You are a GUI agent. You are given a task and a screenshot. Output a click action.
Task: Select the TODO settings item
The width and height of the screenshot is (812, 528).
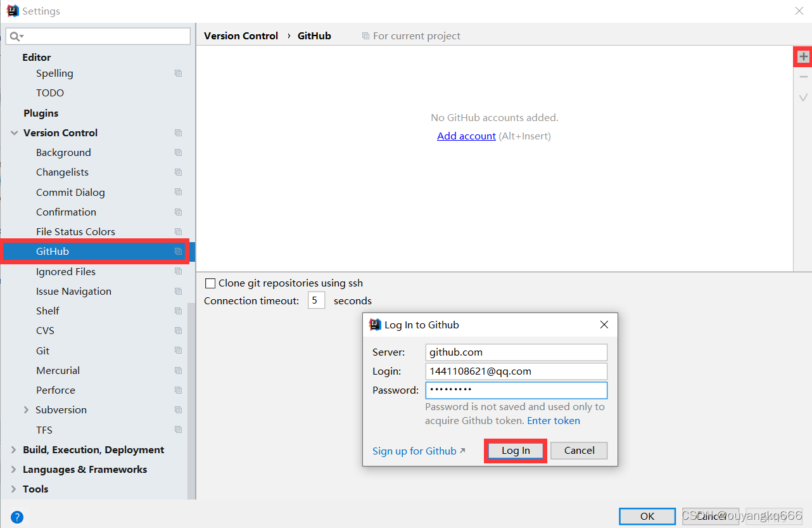[50, 93]
